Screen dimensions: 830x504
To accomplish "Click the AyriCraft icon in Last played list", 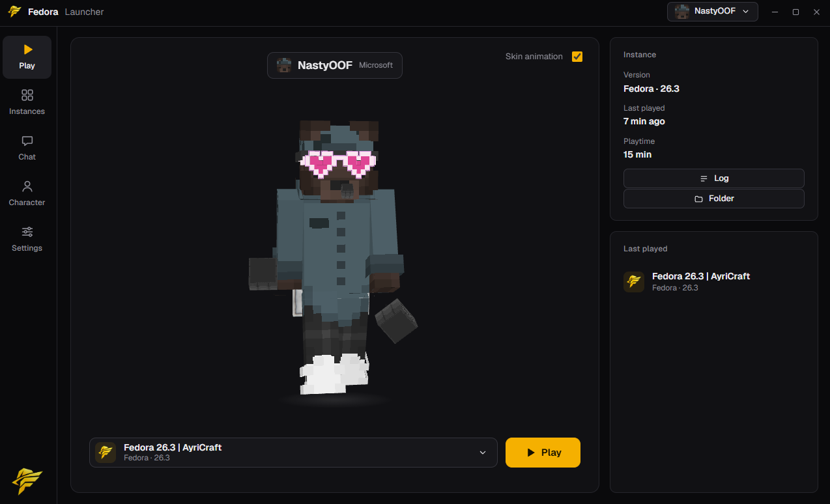I will coord(634,282).
